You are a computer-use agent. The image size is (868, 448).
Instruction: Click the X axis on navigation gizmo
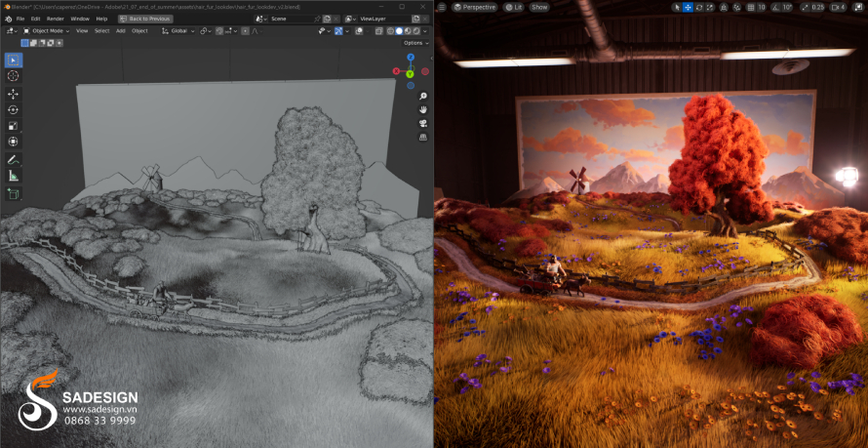(x=396, y=71)
